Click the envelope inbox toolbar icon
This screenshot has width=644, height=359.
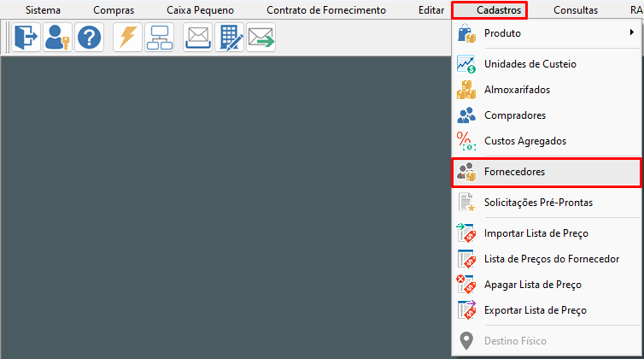[x=197, y=38]
